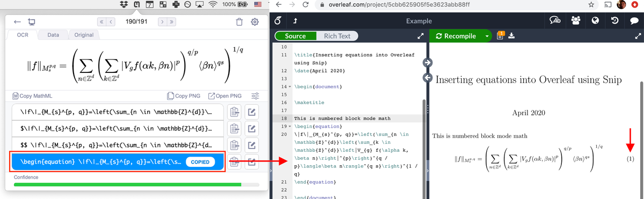This screenshot has height=199, width=644.
Task: Open the spell-check review icon
Action: coord(554,21)
